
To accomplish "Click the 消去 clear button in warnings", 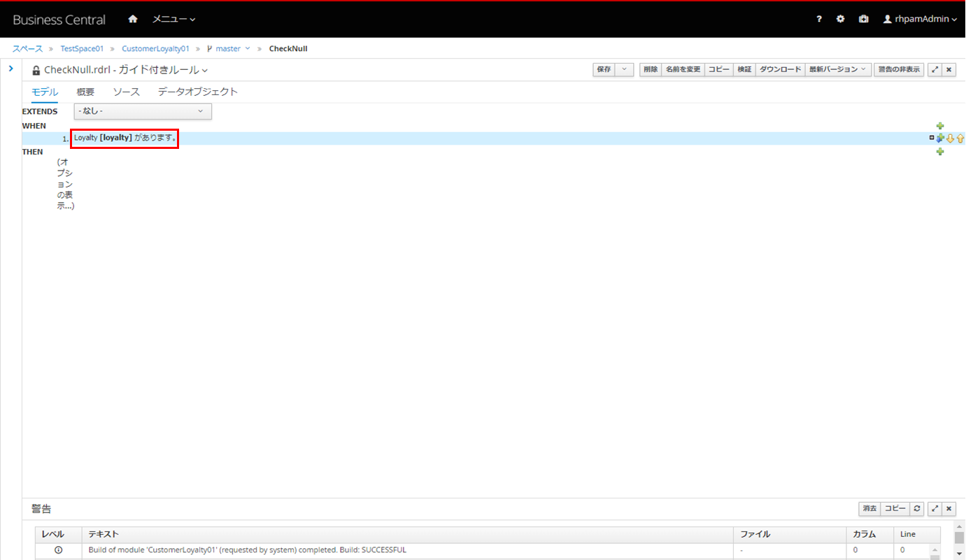I will (x=869, y=508).
